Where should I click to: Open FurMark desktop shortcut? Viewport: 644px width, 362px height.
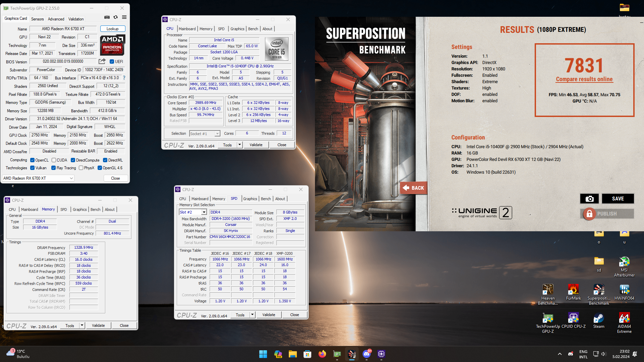(x=573, y=292)
